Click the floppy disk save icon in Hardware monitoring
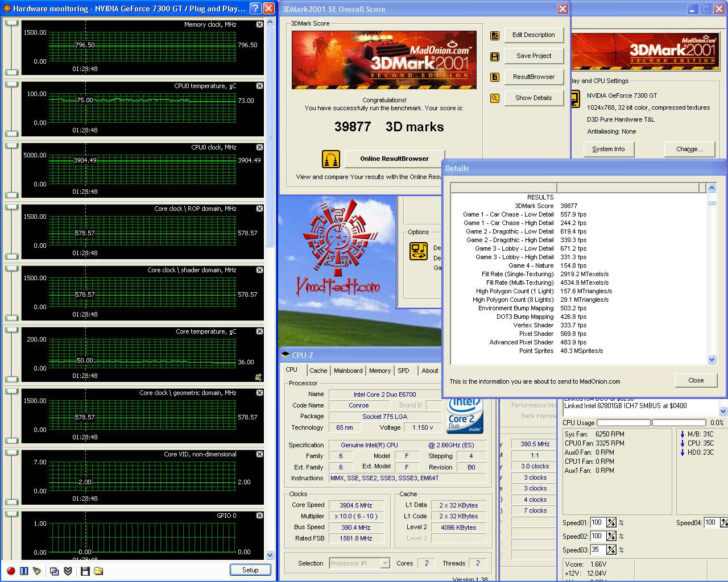 pyautogui.click(x=85, y=571)
